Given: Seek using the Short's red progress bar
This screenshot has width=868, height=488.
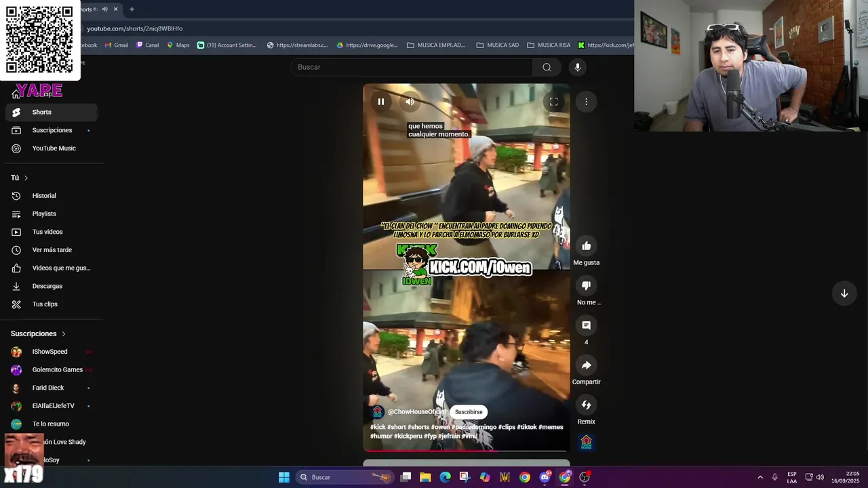Looking at the screenshot, I should pos(466,451).
